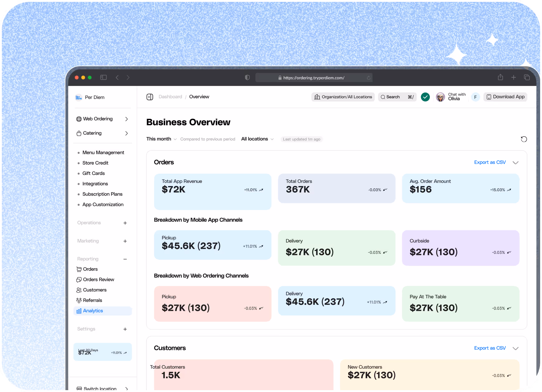The width and height of the screenshot is (542, 392).
Task: Click the Search field
Action: coord(397,97)
